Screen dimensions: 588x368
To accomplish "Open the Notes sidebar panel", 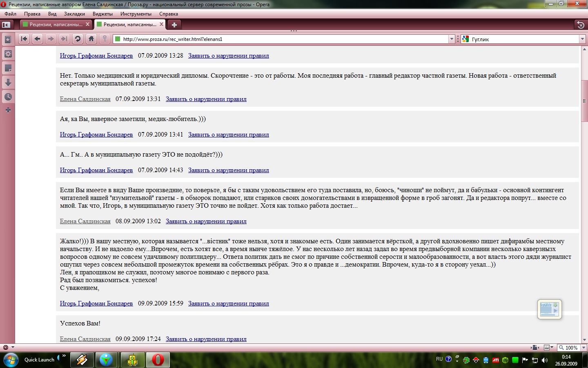I will pos(8,68).
